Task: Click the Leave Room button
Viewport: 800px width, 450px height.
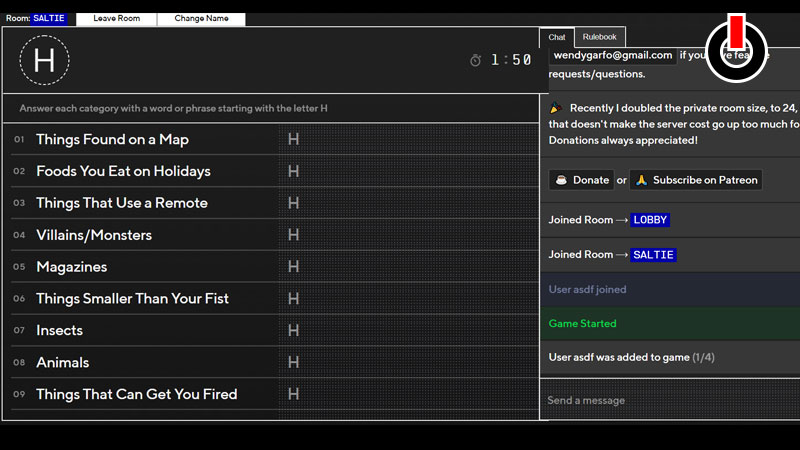Action: pos(116,18)
